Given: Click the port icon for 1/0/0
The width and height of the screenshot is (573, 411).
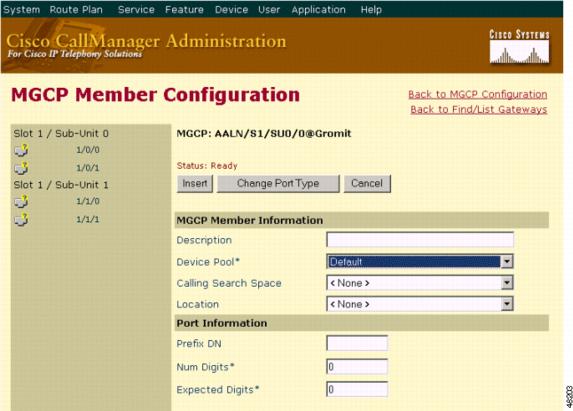Looking at the screenshot, I should 21,150.
